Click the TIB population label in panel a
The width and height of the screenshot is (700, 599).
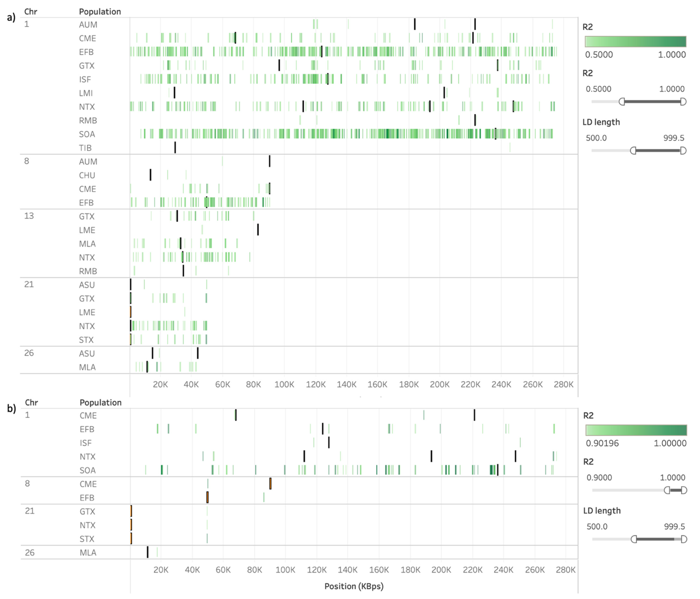pyautogui.click(x=85, y=148)
